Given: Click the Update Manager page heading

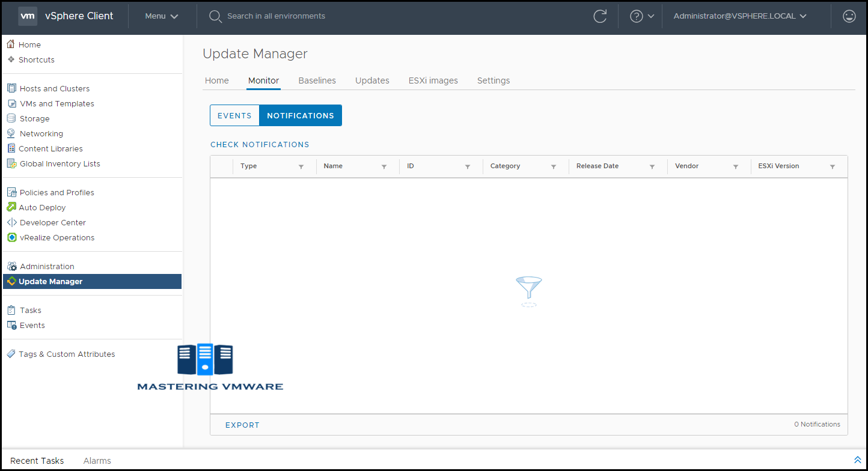Looking at the screenshot, I should (255, 53).
